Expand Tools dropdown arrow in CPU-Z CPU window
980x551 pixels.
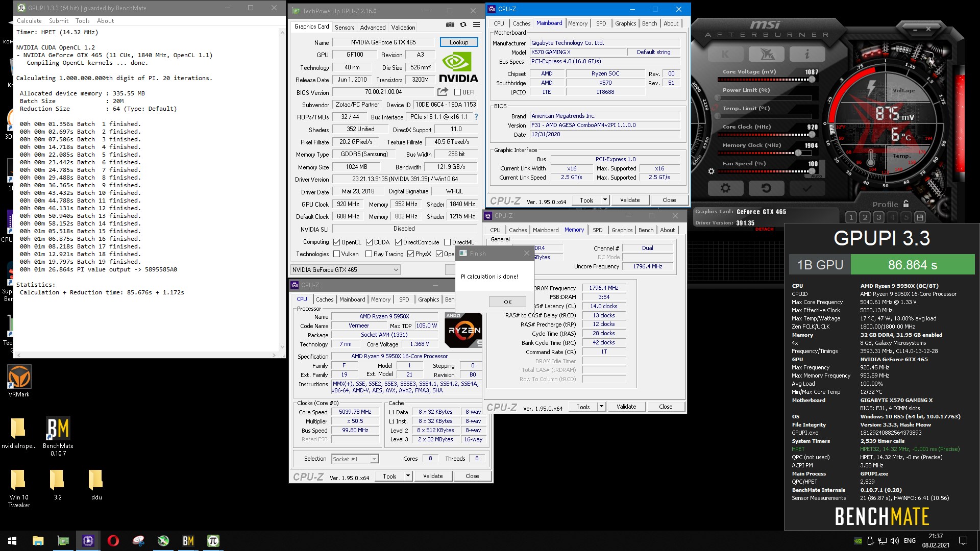click(x=408, y=476)
